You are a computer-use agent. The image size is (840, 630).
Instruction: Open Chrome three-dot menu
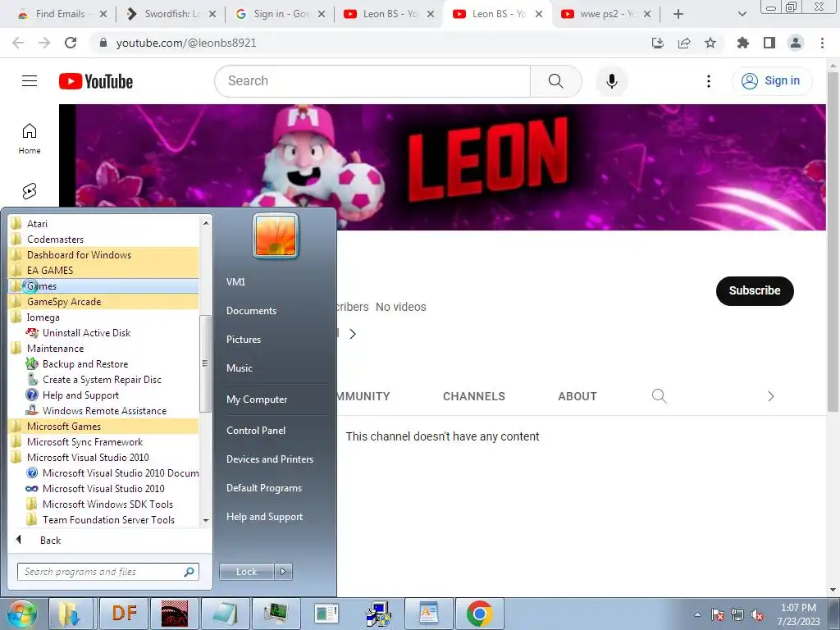(x=822, y=43)
